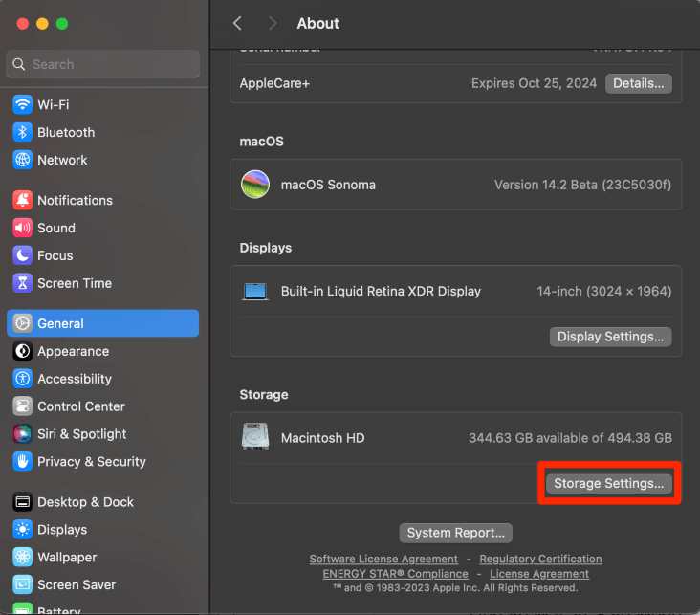Open Bluetooth settings from sidebar icon

pyautogui.click(x=22, y=132)
